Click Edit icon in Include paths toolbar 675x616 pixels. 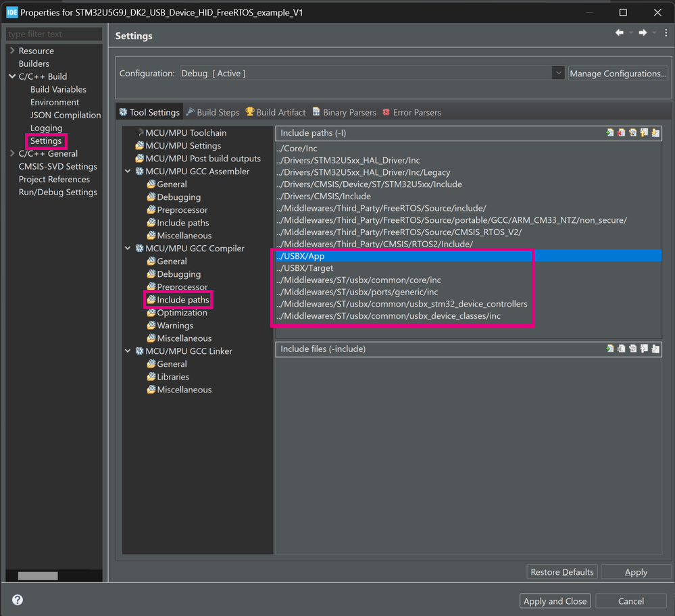tap(632, 133)
